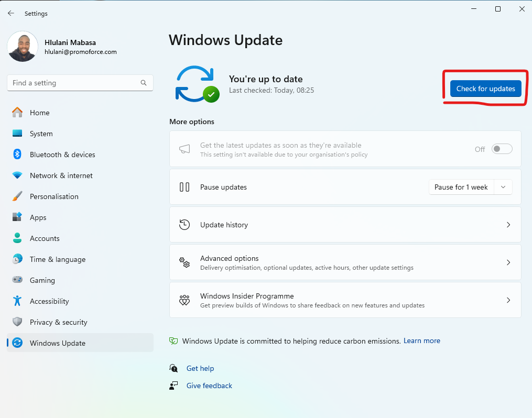Click the Accessibility figure icon
Screen dimensions: 532x418
[x=17, y=301]
